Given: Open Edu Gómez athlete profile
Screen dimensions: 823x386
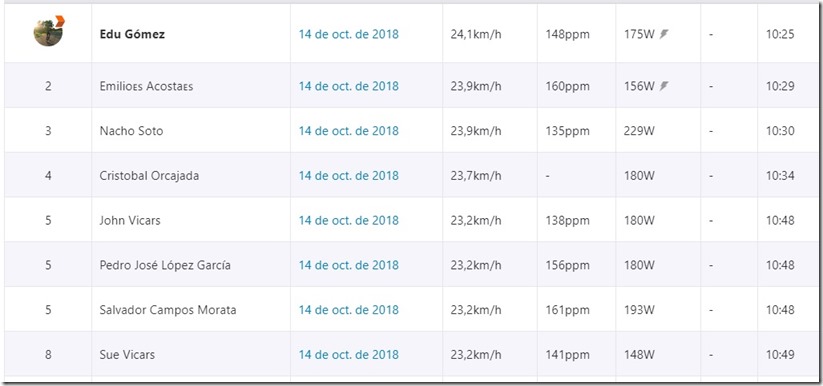Looking at the screenshot, I should click(x=132, y=35).
